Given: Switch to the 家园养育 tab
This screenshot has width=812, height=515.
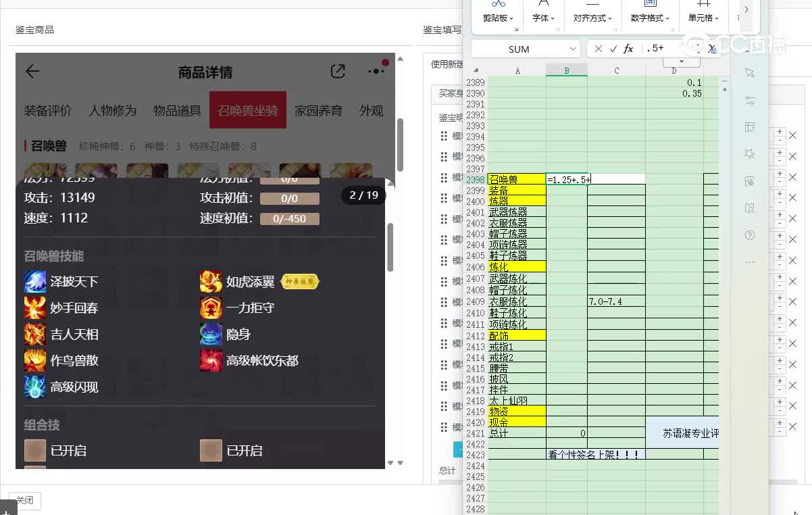Looking at the screenshot, I should point(318,110).
